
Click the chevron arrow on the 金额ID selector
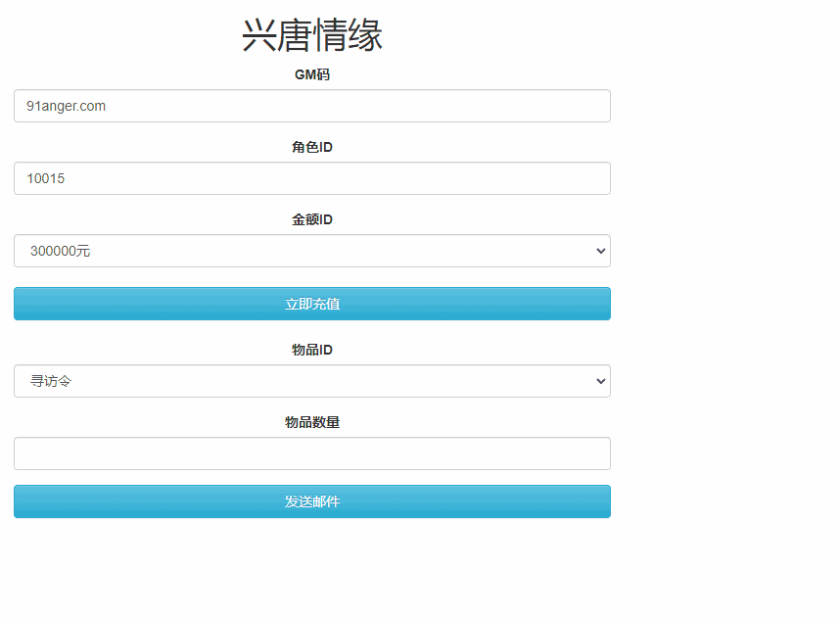[600, 251]
